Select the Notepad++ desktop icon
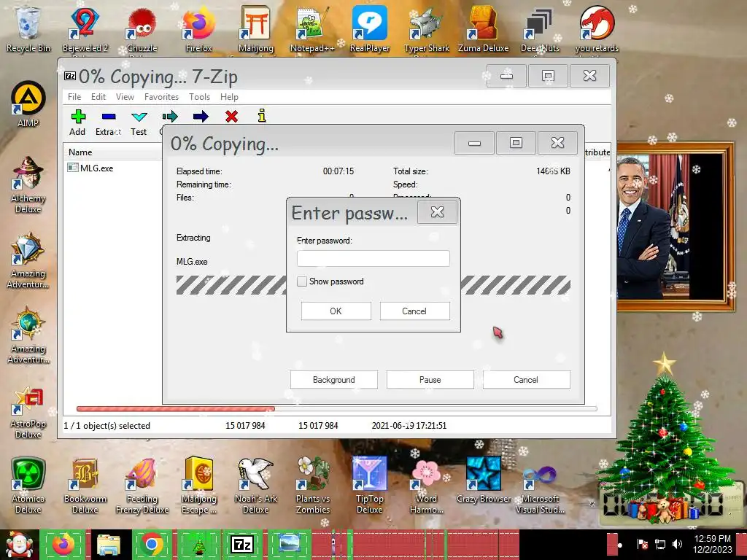Image resolution: width=747 pixels, height=560 pixels. (312, 28)
